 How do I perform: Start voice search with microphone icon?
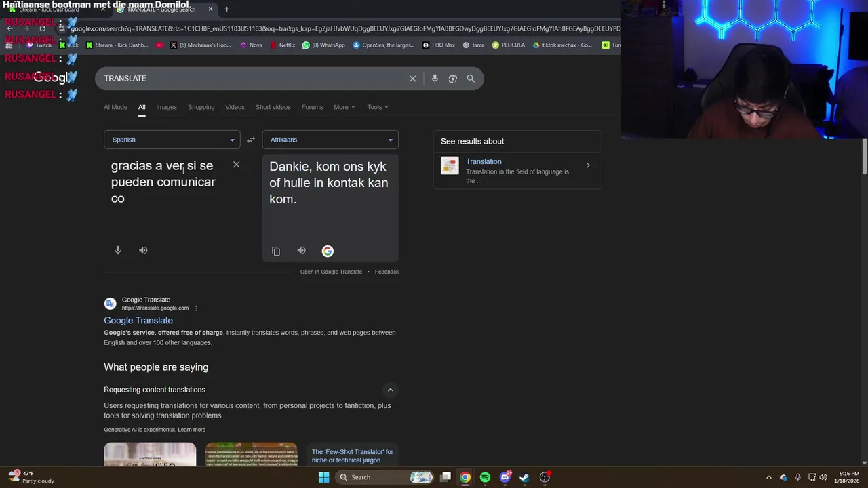point(435,79)
